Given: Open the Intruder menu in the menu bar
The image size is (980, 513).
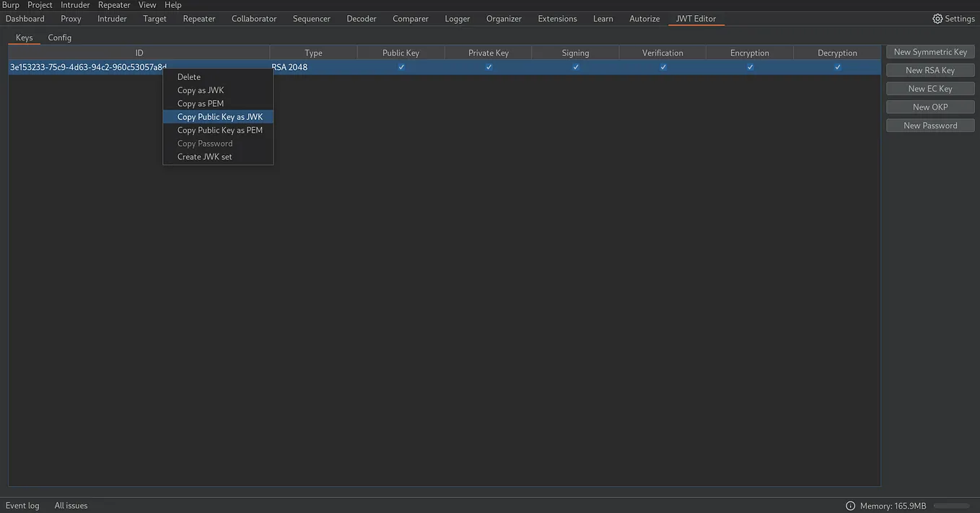Looking at the screenshot, I should click(x=74, y=4).
